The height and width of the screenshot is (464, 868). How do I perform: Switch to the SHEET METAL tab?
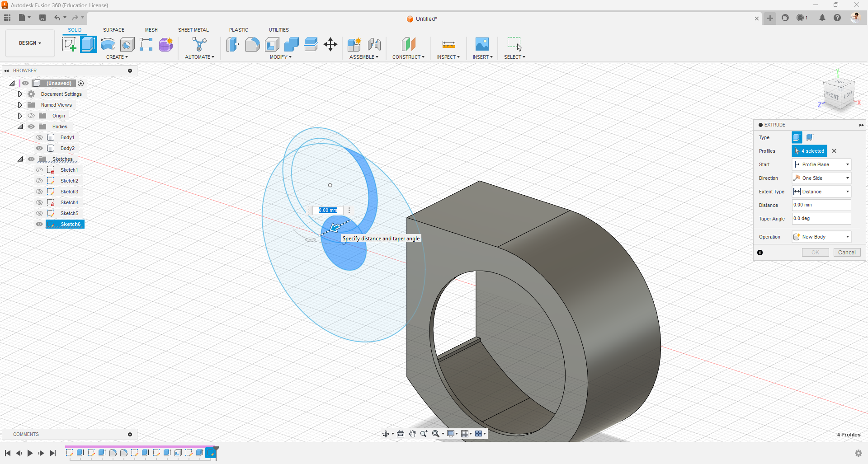point(193,30)
